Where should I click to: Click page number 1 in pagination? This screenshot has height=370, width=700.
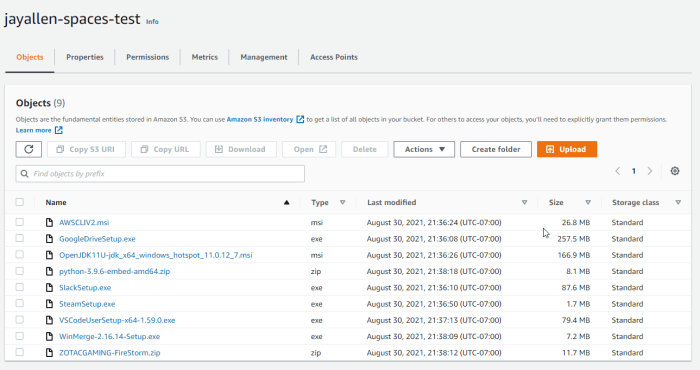pos(633,171)
